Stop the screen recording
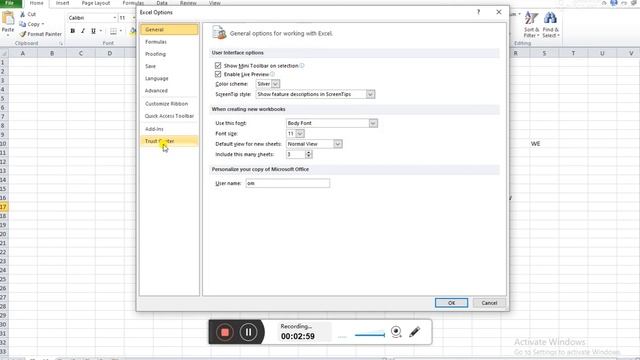This screenshot has height=360, width=640. 224,332
